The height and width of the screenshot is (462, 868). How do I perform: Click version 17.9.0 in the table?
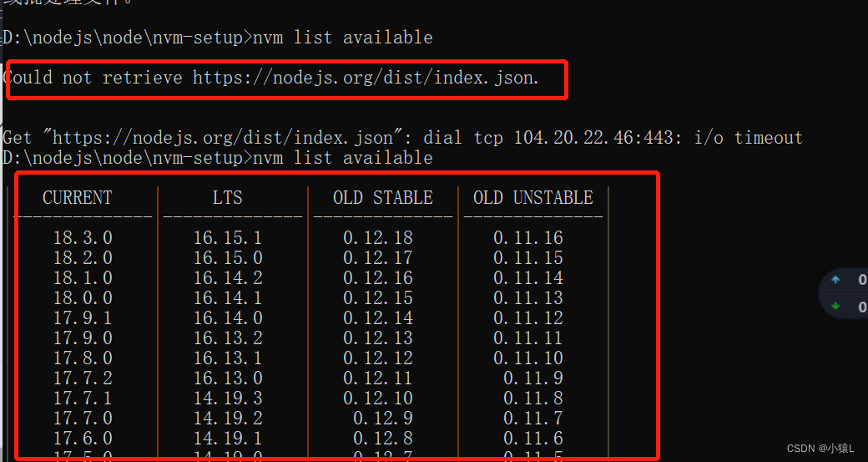coord(83,338)
